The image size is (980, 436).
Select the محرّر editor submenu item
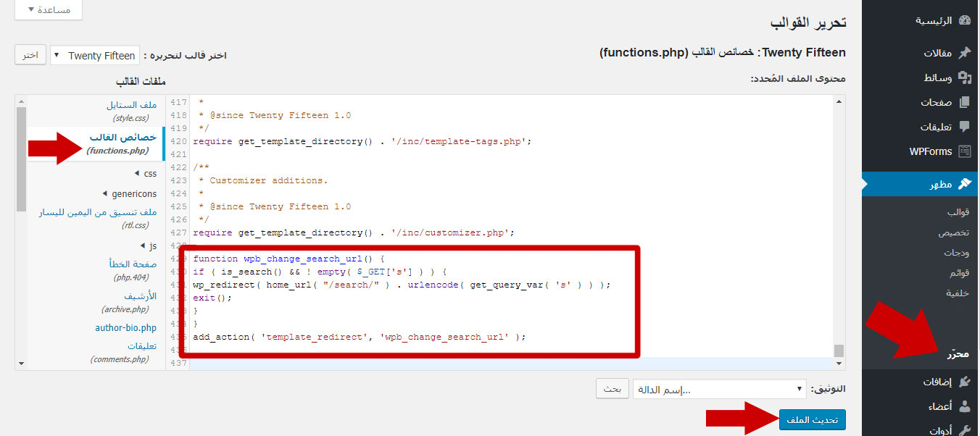coord(958,355)
